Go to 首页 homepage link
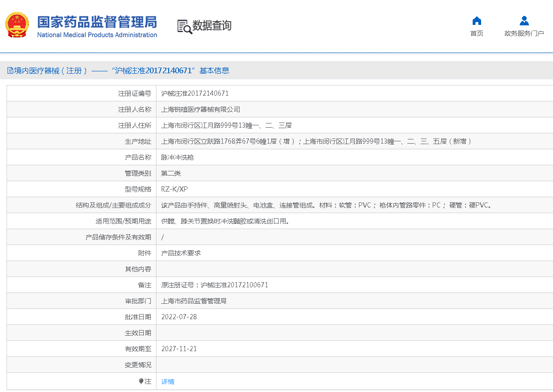Image resolution: width=553 pixels, height=392 pixels. coord(476,34)
